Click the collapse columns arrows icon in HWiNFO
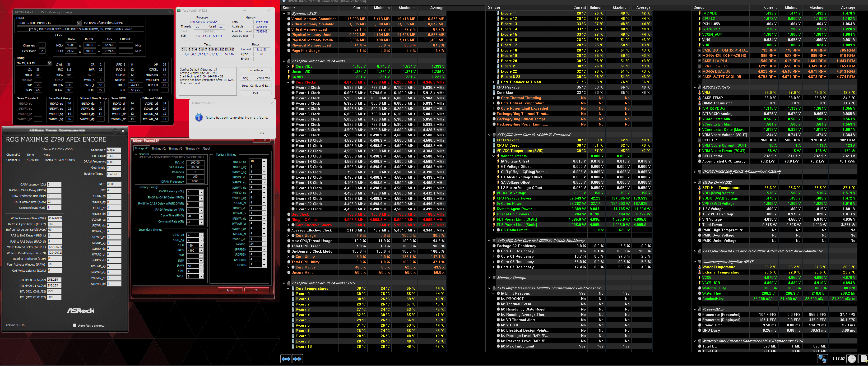 [x=297, y=359]
